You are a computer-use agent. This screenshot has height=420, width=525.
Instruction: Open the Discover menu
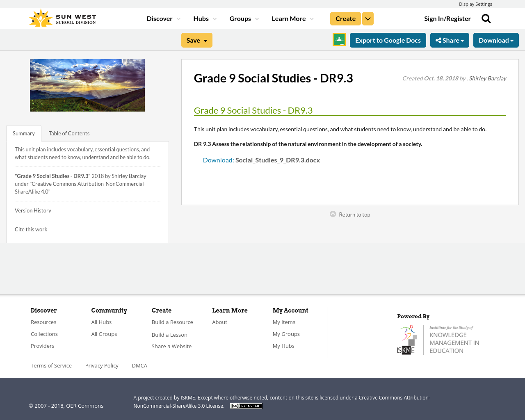[x=160, y=18]
